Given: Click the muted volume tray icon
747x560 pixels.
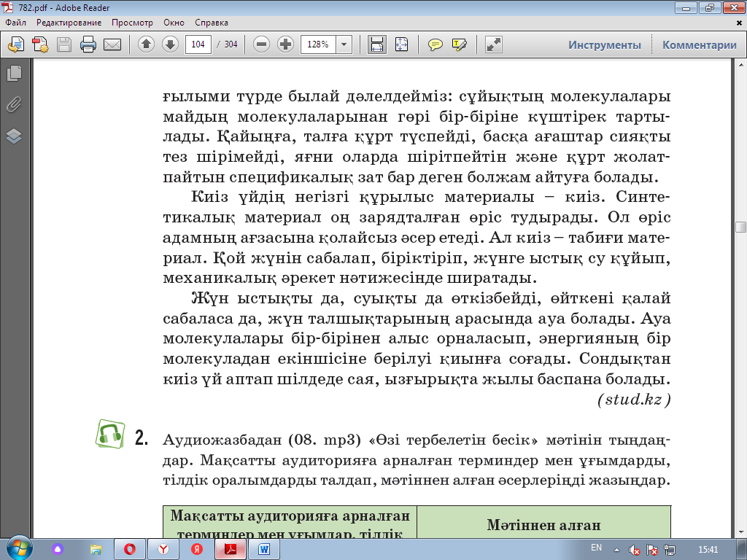Looking at the screenshot, I should [x=634, y=550].
